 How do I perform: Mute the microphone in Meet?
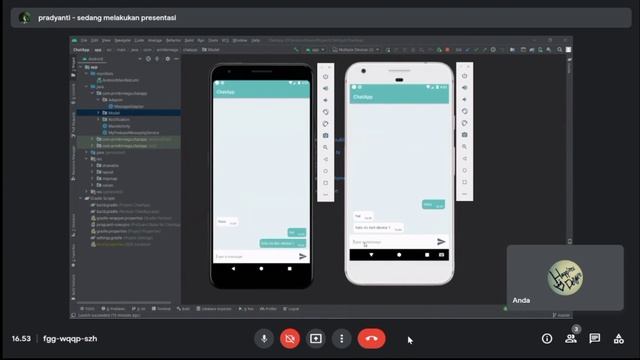[264, 338]
